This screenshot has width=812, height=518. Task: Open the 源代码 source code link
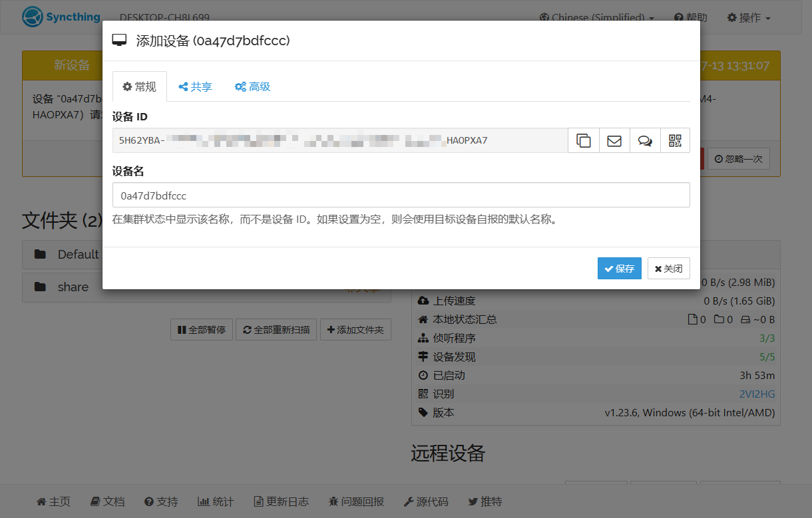(x=426, y=501)
